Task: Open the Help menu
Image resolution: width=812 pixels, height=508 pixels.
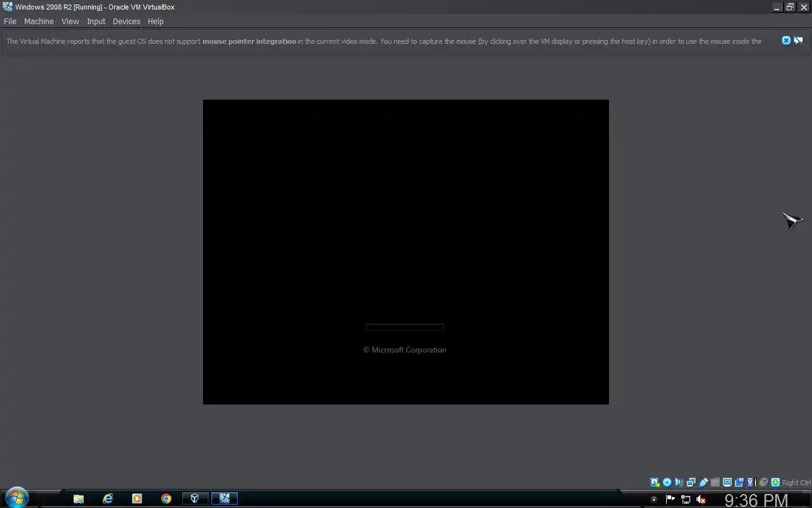Action: click(155, 21)
